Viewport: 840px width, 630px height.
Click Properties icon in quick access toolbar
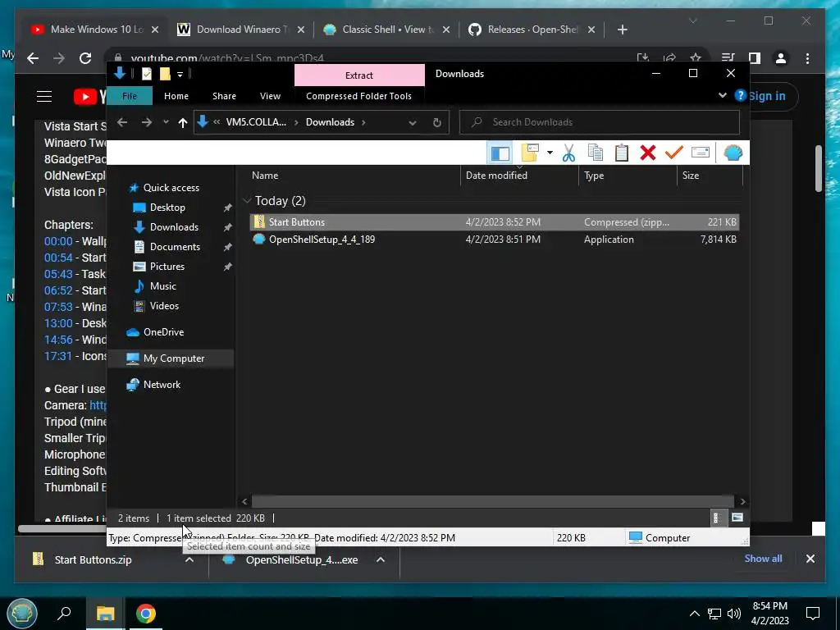pos(146,74)
